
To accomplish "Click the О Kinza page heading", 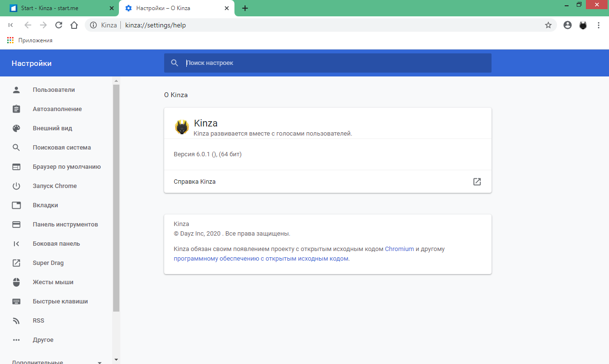I will pyautogui.click(x=176, y=95).
